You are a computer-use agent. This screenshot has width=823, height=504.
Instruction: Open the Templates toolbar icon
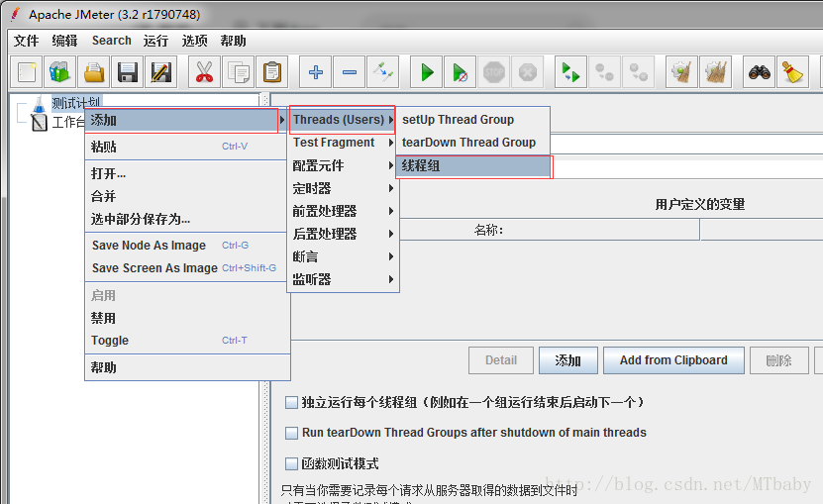click(59, 72)
